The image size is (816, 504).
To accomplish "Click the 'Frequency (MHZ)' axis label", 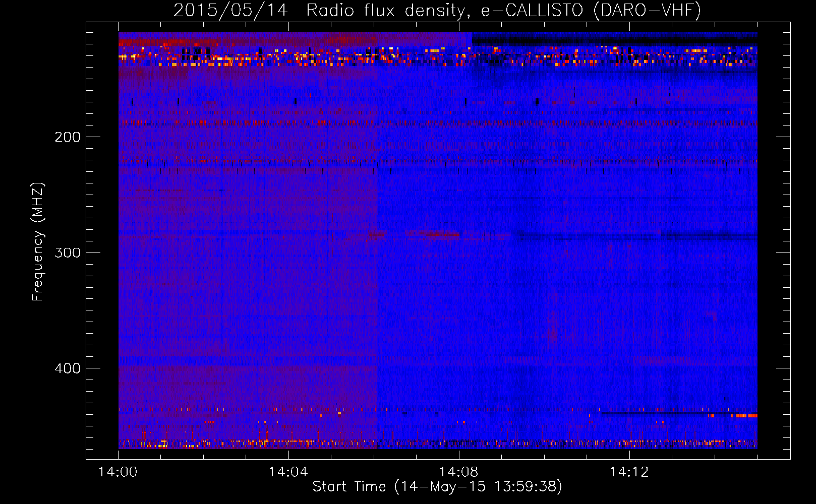I will pyautogui.click(x=38, y=242).
